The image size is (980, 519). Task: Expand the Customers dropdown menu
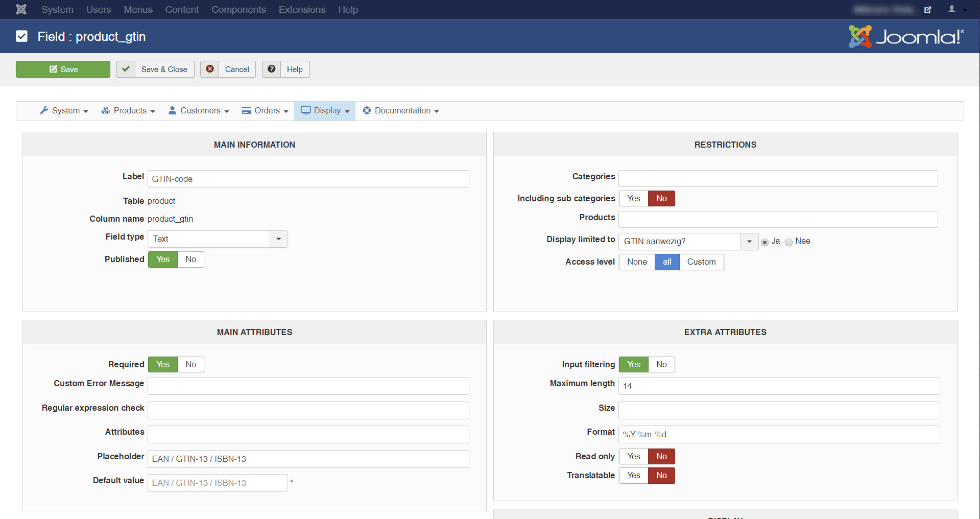[x=199, y=111]
